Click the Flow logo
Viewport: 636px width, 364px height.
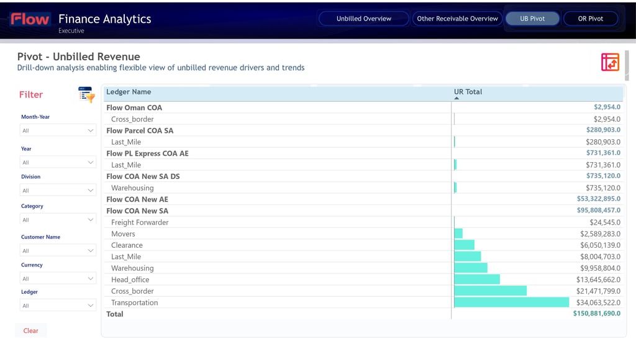pos(30,19)
